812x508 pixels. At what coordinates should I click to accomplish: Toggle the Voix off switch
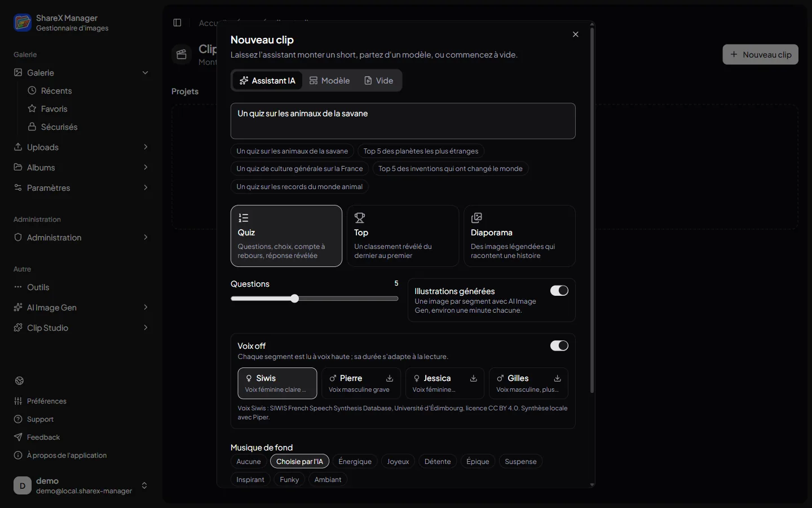tap(559, 345)
